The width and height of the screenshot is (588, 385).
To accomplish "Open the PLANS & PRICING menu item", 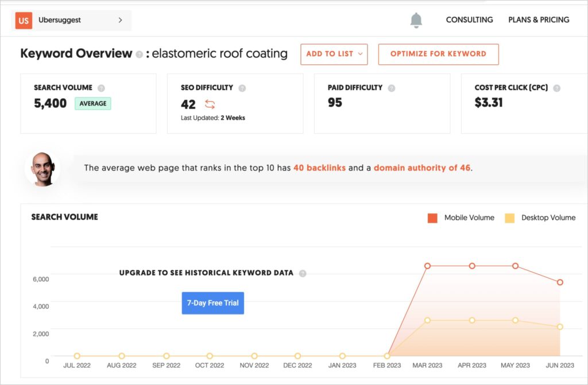I will pyautogui.click(x=539, y=20).
